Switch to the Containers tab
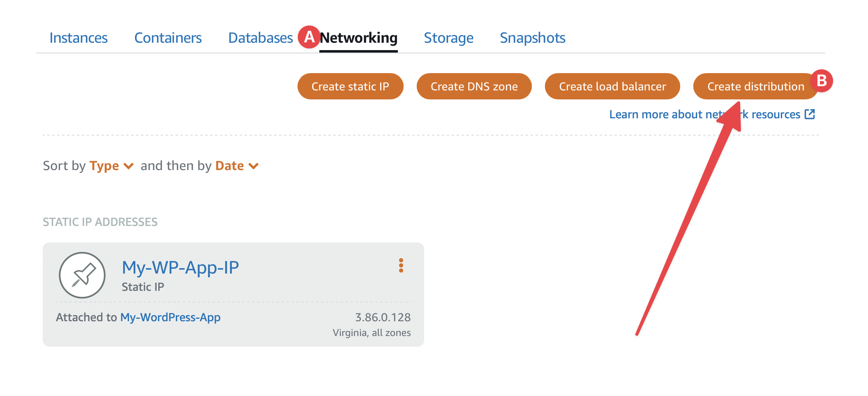 point(168,38)
